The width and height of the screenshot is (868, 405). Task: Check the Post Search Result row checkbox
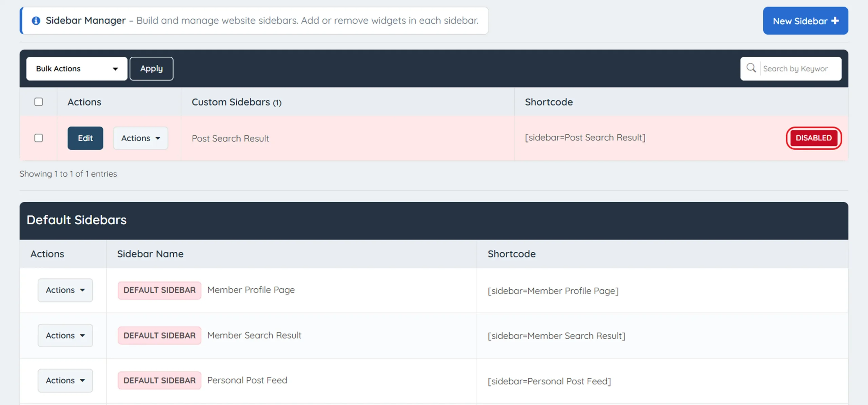(39, 138)
